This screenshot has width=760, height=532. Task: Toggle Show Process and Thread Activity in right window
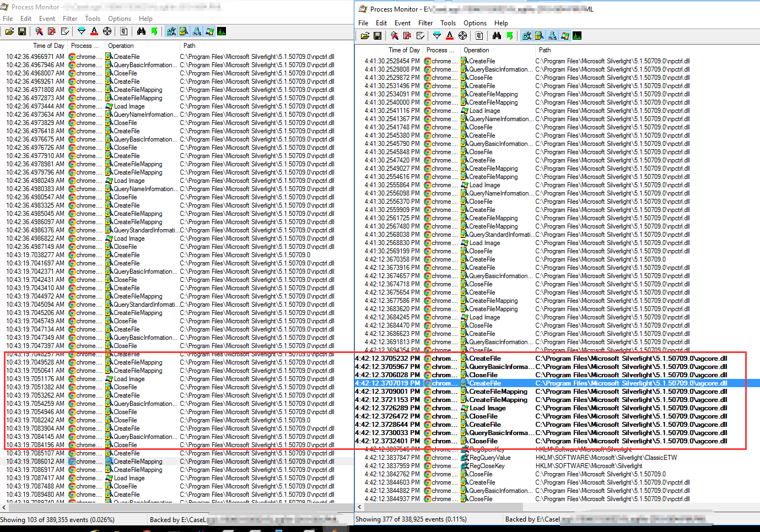[x=565, y=36]
